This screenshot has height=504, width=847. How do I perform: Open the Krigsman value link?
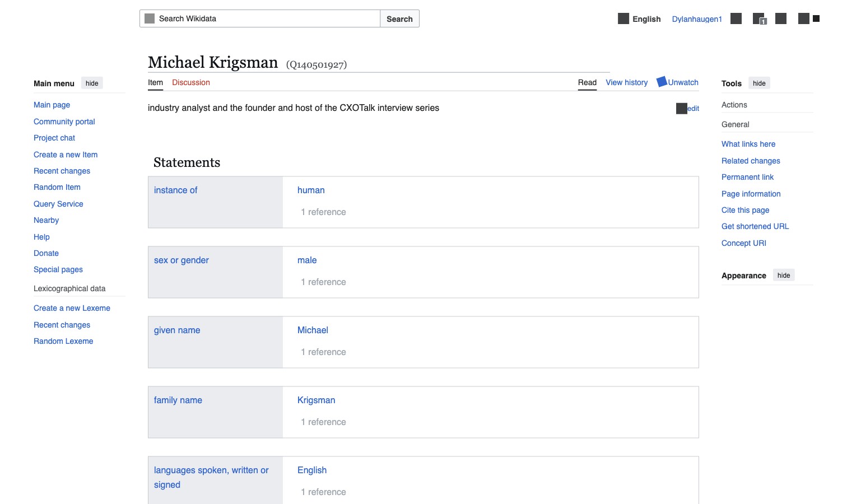[316, 400]
